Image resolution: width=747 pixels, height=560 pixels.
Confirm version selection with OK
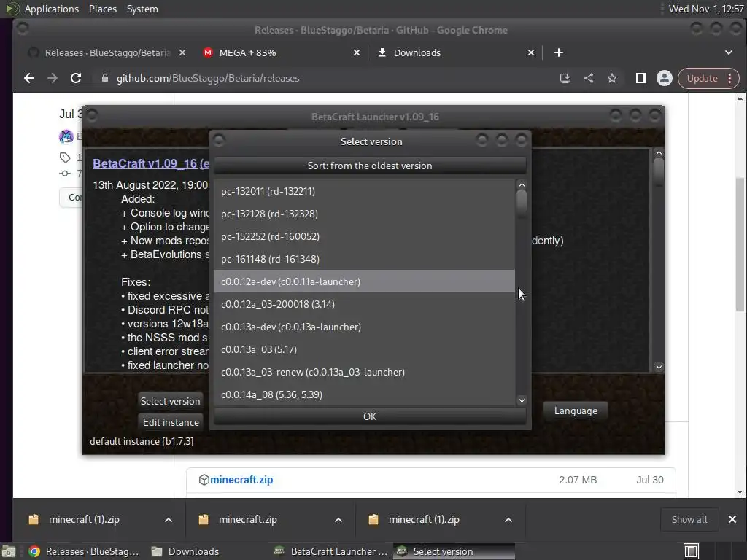370,416
